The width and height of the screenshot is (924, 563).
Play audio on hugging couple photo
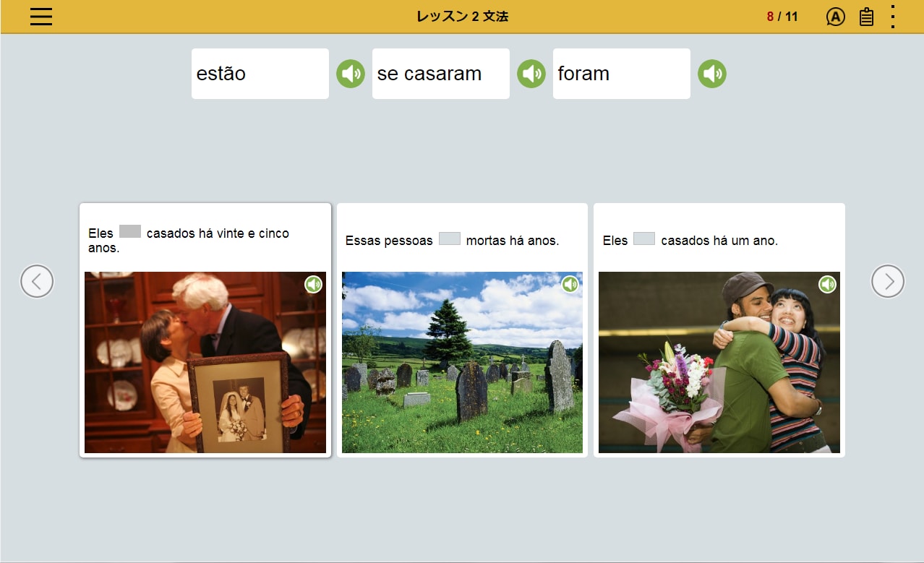[x=828, y=285]
